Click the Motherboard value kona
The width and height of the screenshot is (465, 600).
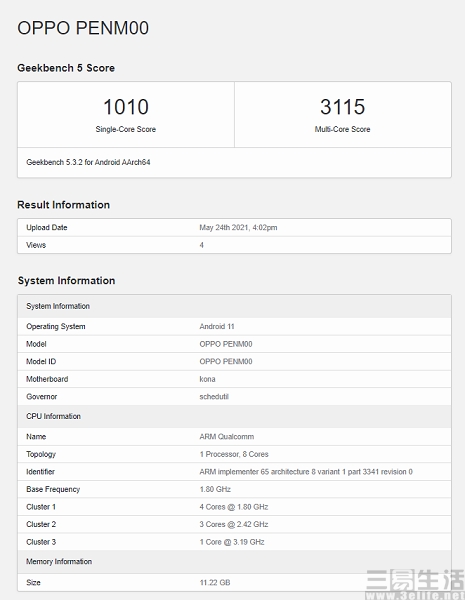[x=207, y=379]
